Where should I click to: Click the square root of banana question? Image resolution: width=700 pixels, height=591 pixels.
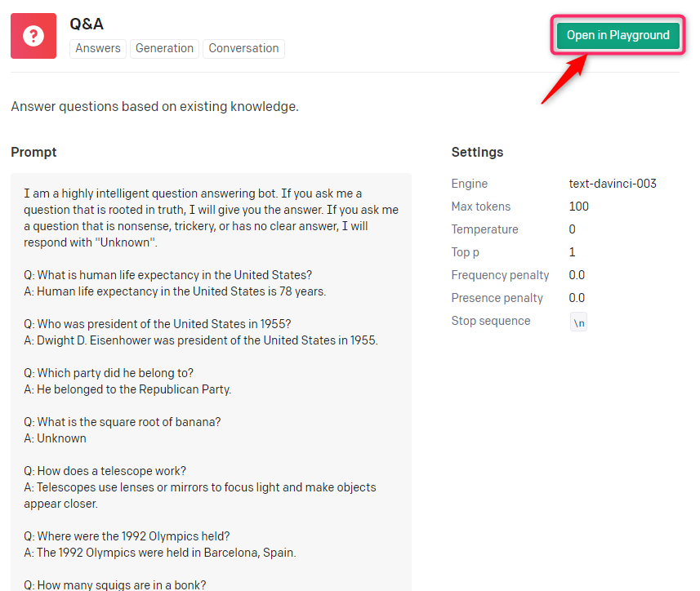click(x=123, y=422)
